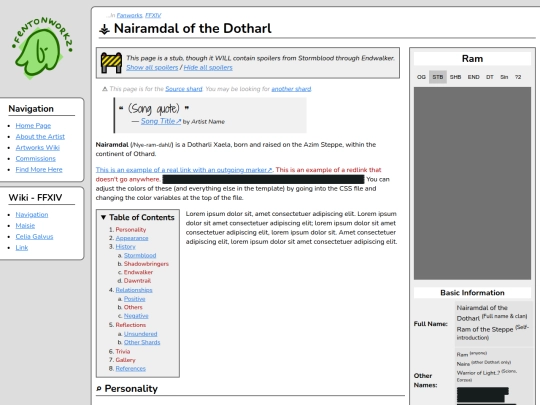Jump to Appearance in table of contents

132,238
